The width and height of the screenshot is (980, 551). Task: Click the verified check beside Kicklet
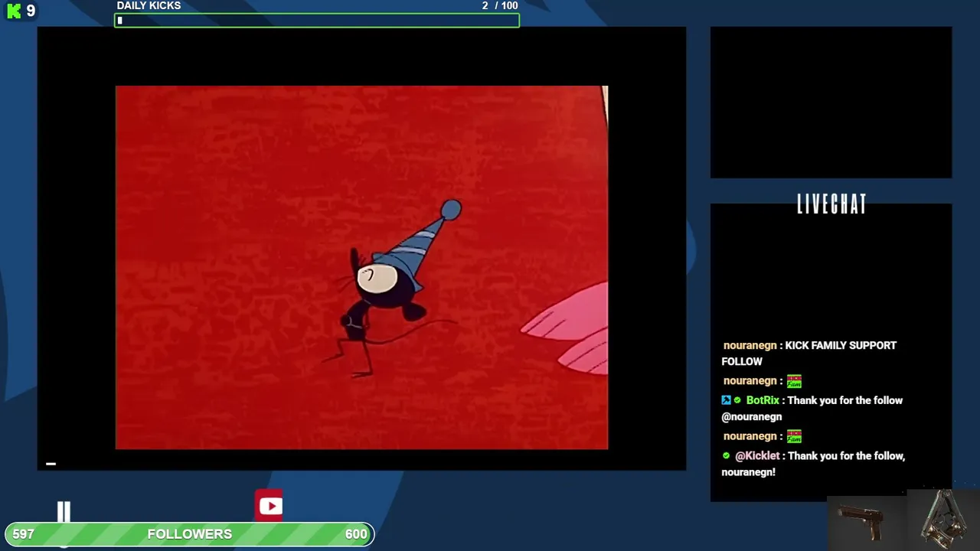(x=727, y=456)
